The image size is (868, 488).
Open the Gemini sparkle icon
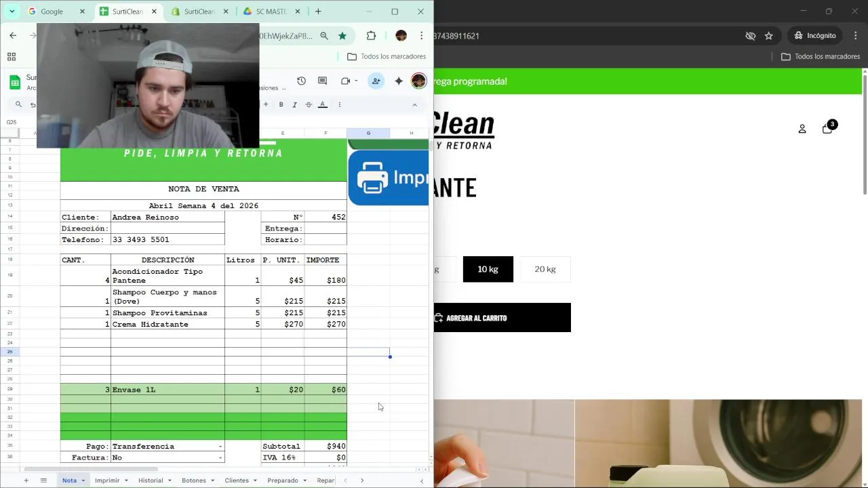[399, 81]
